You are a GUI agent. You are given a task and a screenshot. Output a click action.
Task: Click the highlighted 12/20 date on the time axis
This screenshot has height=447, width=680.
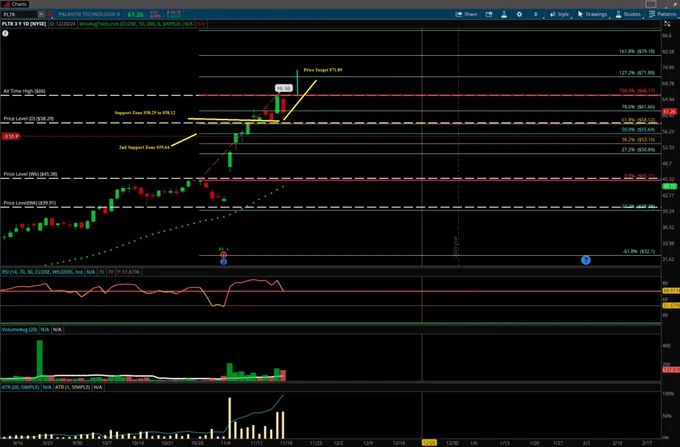[429, 443]
